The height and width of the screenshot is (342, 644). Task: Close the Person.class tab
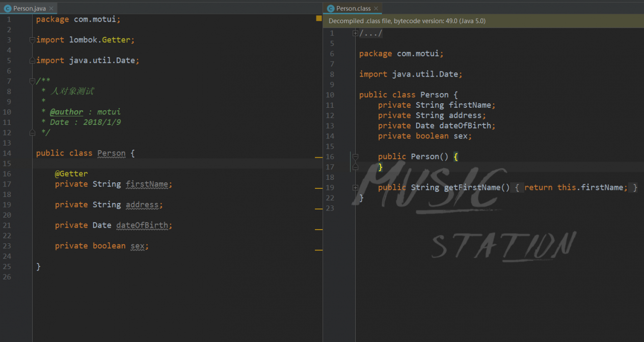pyautogui.click(x=376, y=9)
